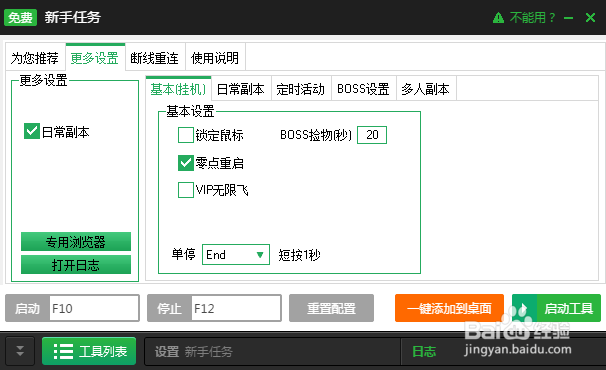606x370 pixels.
Task: Click the BOSS捡物(秒) value field
Action: click(x=372, y=135)
